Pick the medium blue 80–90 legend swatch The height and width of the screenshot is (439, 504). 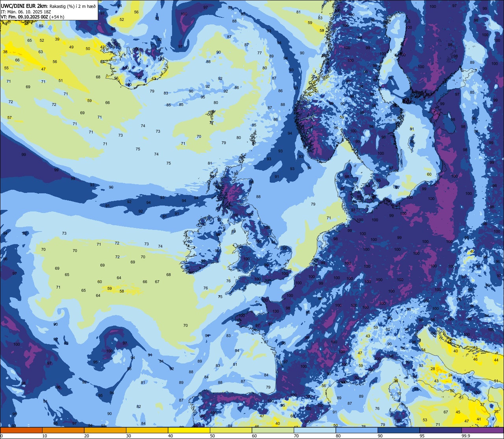357,430
